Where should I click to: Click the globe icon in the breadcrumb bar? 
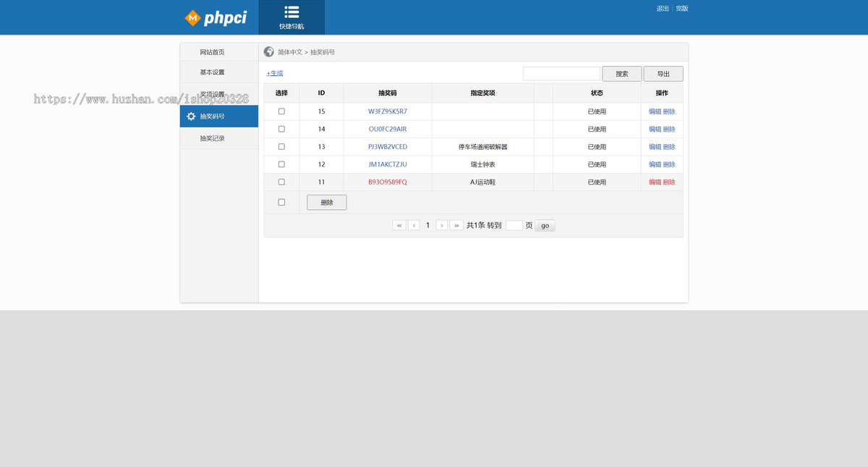[x=268, y=51]
